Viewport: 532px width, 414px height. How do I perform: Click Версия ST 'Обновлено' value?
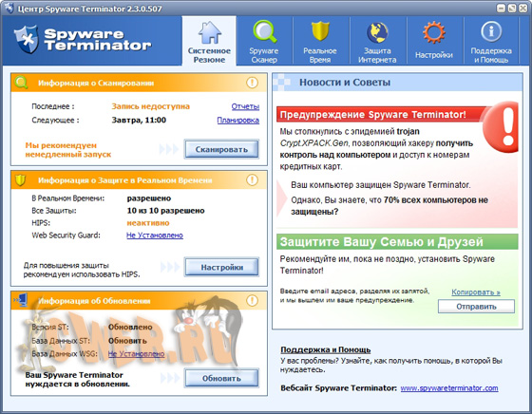pos(130,328)
